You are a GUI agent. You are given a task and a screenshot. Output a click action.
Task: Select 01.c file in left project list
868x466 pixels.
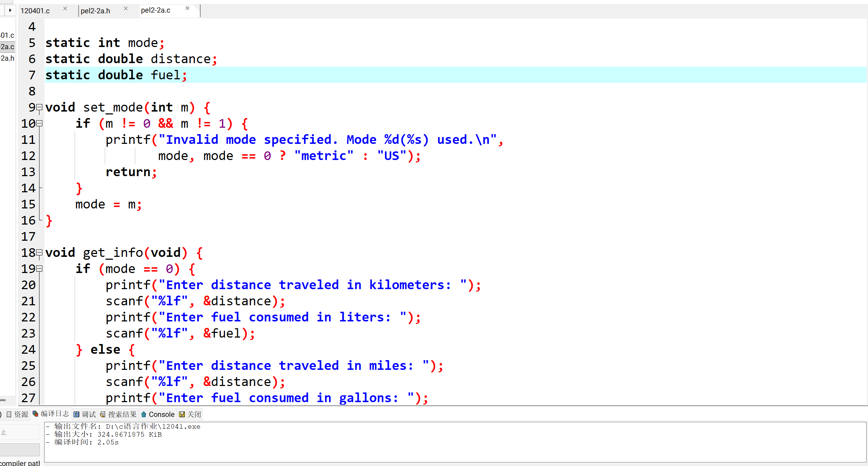coord(7,35)
